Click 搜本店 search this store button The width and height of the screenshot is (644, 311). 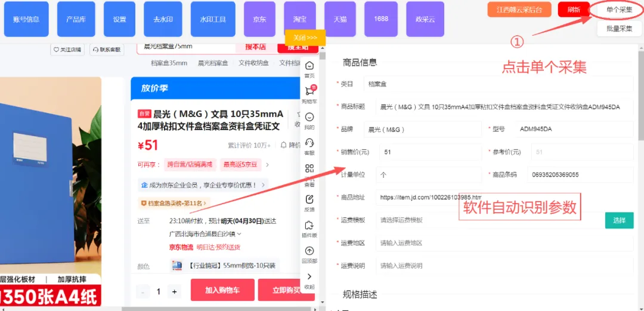pyautogui.click(x=256, y=47)
